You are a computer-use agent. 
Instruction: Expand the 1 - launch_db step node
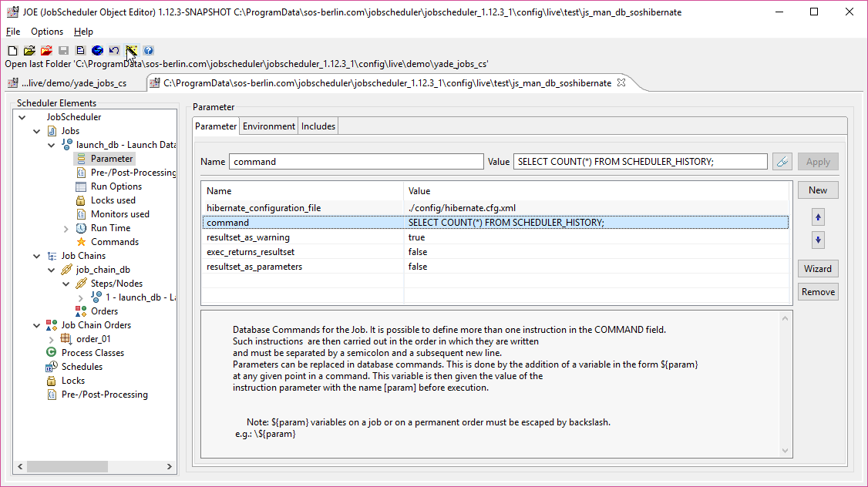(81, 297)
